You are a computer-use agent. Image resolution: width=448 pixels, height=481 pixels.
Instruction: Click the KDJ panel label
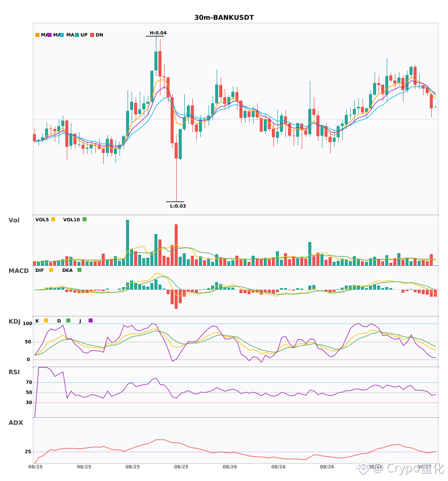click(x=14, y=322)
